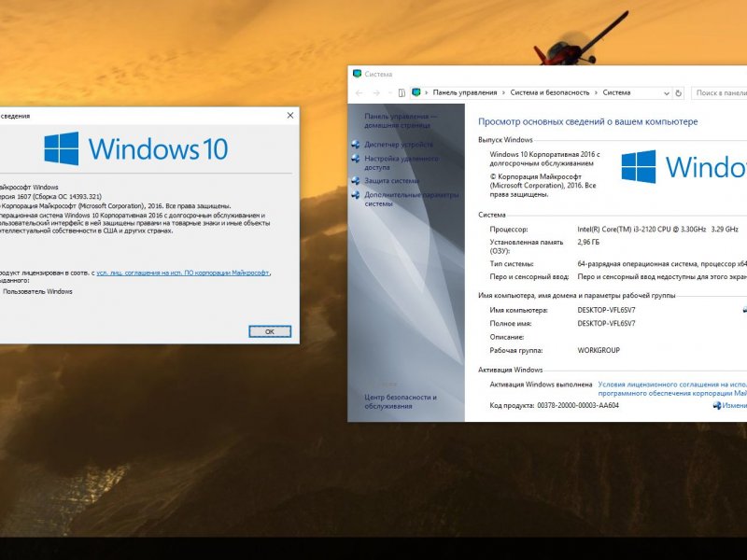Image resolution: width=747 pixels, height=560 pixels.
Task: Expand the chevron after Система и безопасность breadcrumb
Action: [x=596, y=92]
